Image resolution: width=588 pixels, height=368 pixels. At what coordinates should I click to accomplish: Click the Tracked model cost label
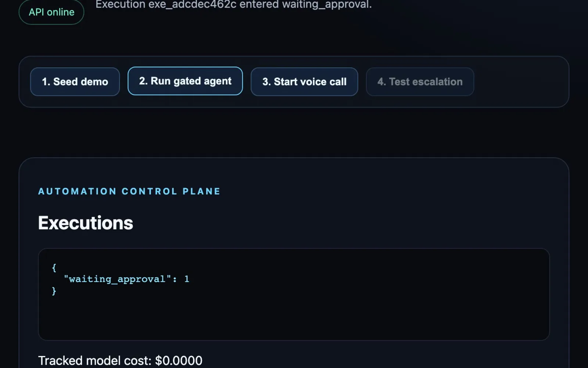pos(94,361)
